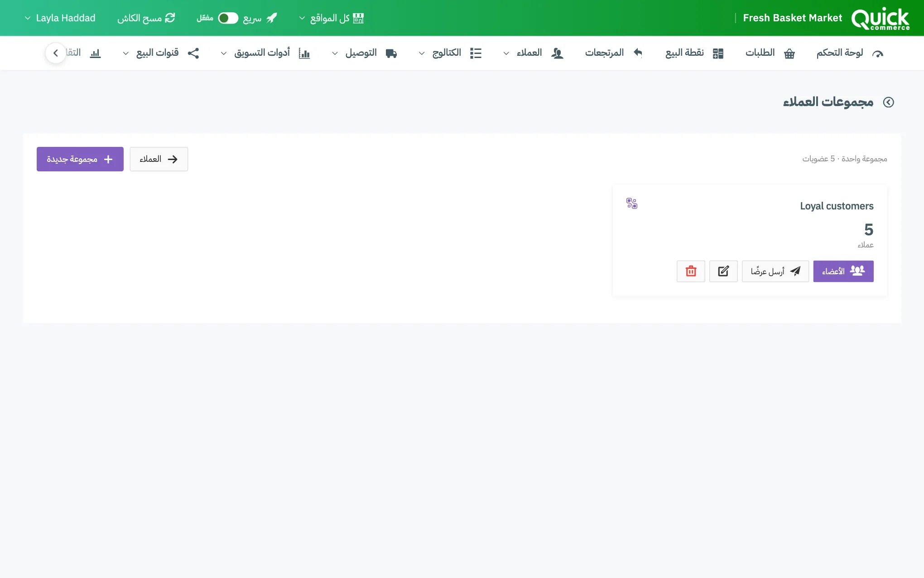Click the مجموعات العملاء page heading
The height and width of the screenshot is (578, 924).
tap(828, 102)
